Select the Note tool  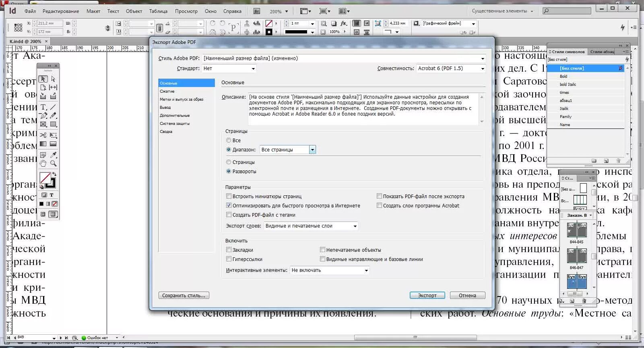(43, 155)
